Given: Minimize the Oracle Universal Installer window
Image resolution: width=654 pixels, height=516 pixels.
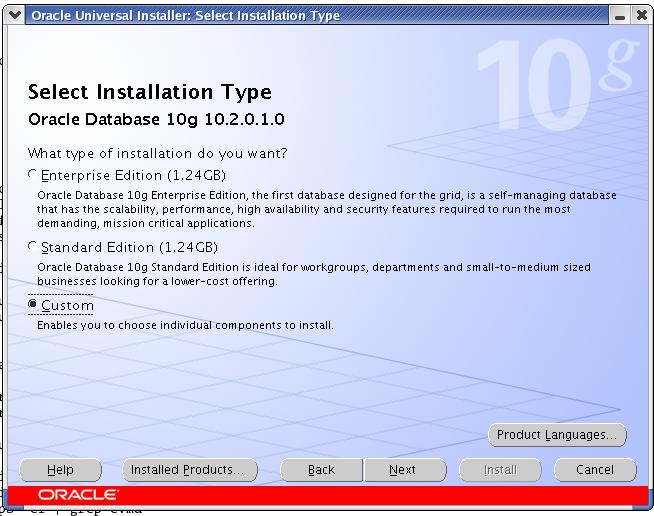Looking at the screenshot, I should pos(620,16).
